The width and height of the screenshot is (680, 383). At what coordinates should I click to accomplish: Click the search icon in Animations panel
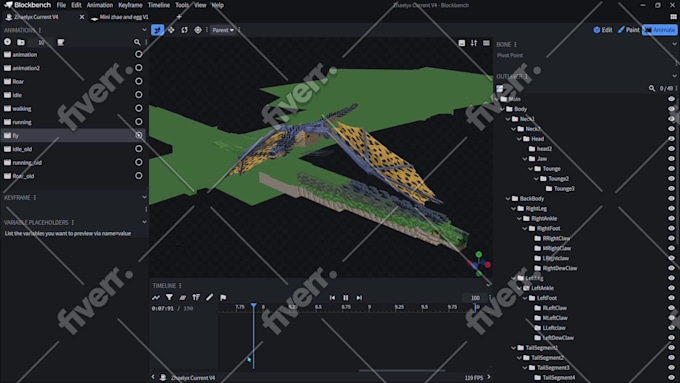coord(137,42)
